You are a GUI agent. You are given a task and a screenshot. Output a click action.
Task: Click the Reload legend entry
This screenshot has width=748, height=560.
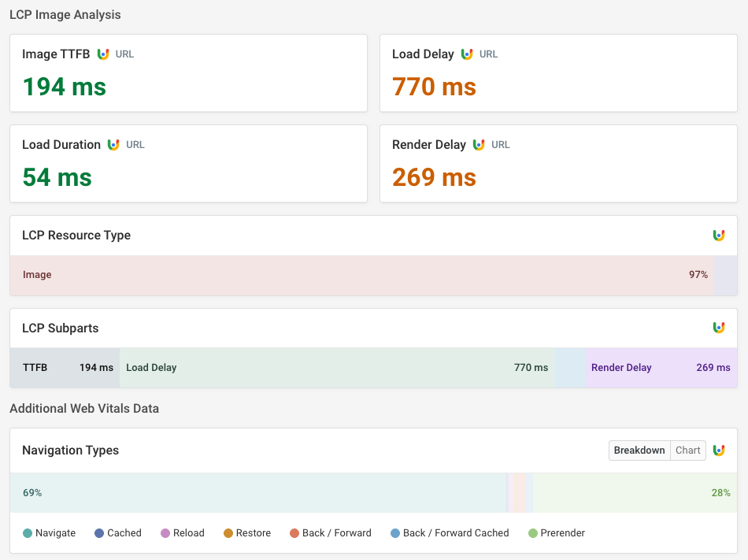tap(182, 532)
